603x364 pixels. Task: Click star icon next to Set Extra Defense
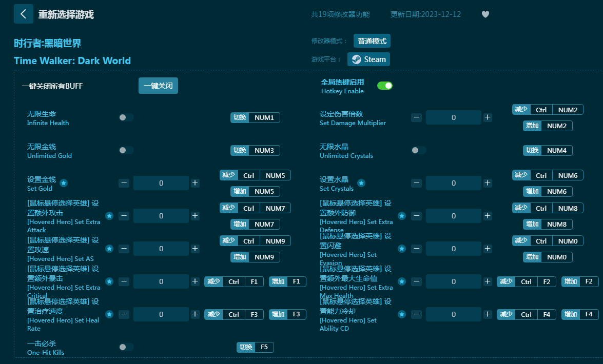pos(402,216)
